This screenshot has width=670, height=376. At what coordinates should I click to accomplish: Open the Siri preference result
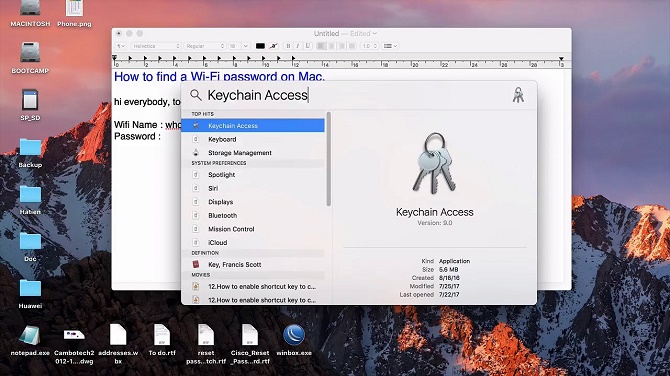[253, 188]
